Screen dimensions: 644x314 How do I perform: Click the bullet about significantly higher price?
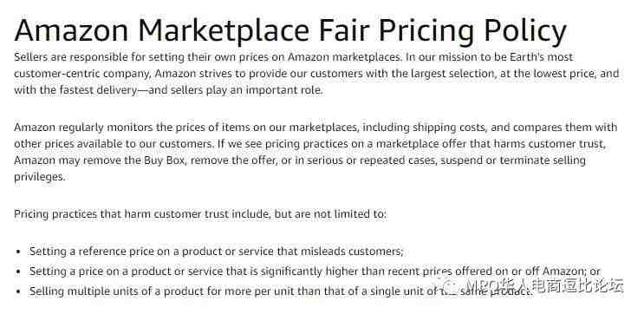[x=315, y=271]
